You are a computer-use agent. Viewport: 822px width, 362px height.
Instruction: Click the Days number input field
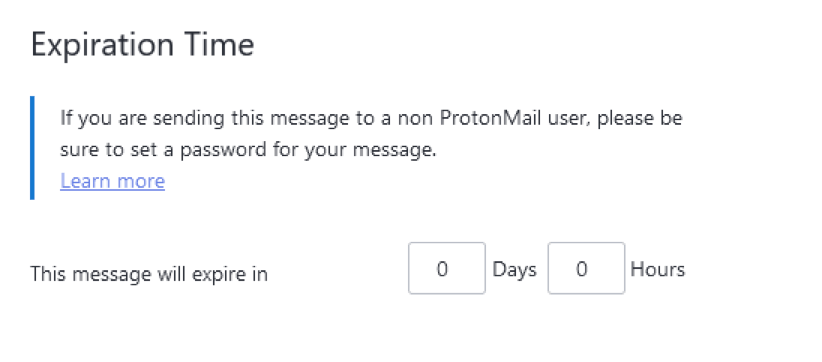tap(447, 268)
